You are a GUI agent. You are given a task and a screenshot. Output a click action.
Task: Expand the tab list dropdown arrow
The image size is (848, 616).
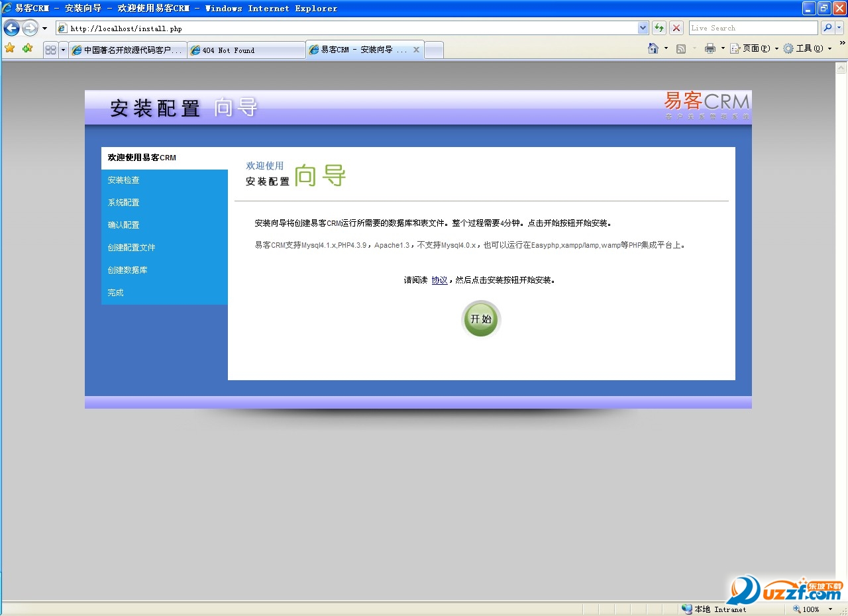tap(63, 50)
